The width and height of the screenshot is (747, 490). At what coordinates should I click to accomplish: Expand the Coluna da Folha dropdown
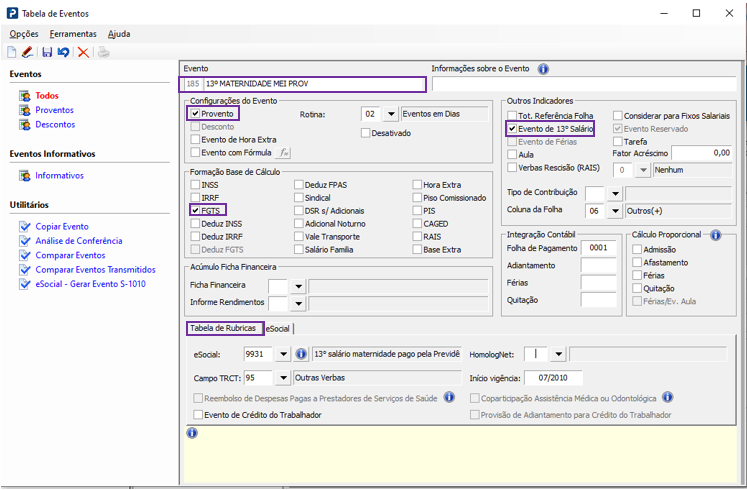coord(615,212)
